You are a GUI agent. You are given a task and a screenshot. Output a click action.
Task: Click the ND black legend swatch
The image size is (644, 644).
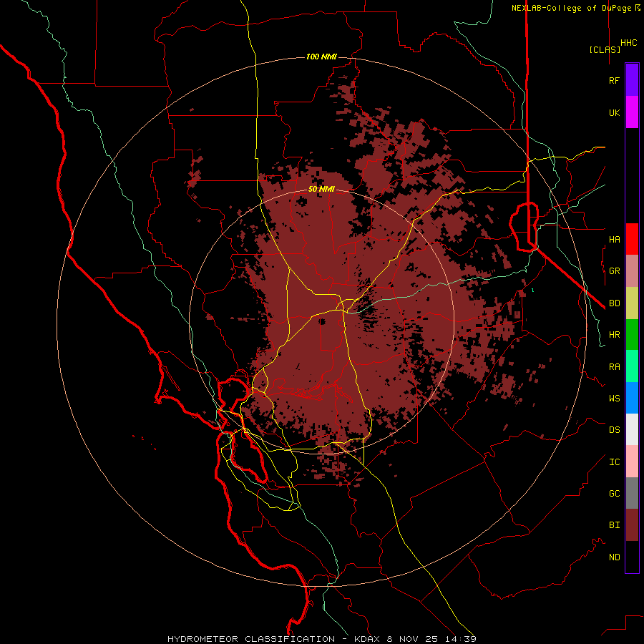point(632,557)
